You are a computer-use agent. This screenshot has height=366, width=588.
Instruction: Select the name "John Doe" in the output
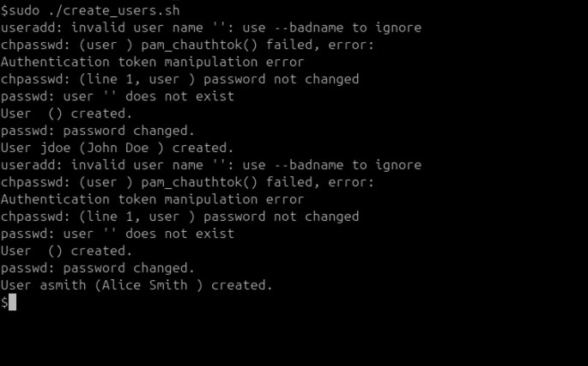(118, 148)
